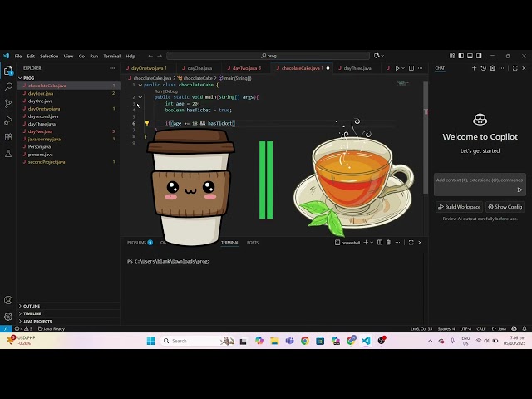The image size is (532, 399).
Task: Toggle the bottom panel layout
Action: pos(470,56)
